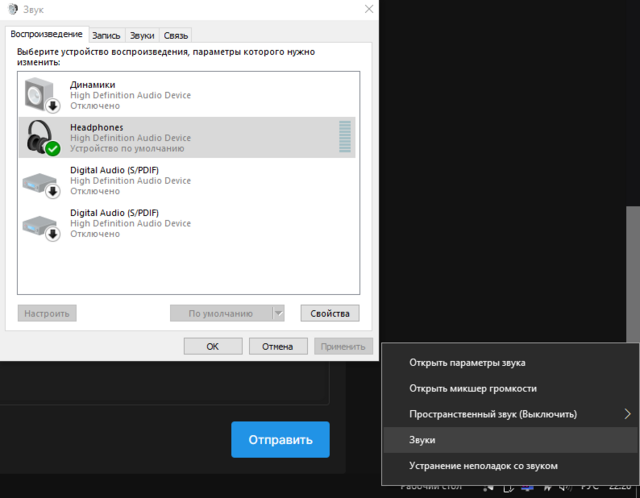Viewport: 640px width, 498px height.
Task: Click the sound icon in the Звук title bar
Action: click(x=12, y=9)
